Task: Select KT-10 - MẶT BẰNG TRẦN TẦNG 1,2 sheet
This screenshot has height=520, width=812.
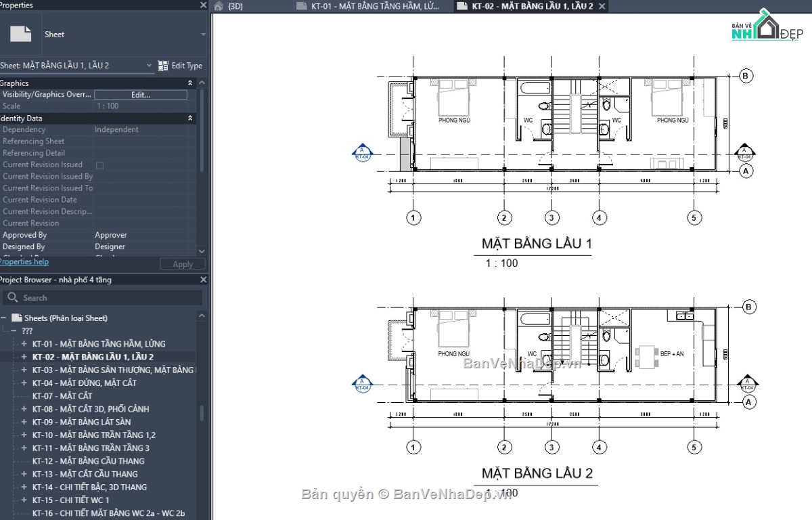Action: point(94,435)
